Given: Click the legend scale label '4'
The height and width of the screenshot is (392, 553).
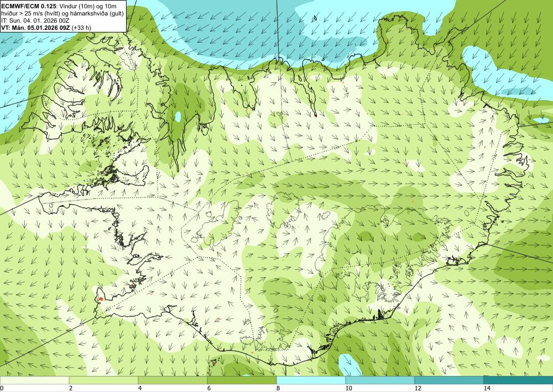Looking at the screenshot, I should (140, 388).
